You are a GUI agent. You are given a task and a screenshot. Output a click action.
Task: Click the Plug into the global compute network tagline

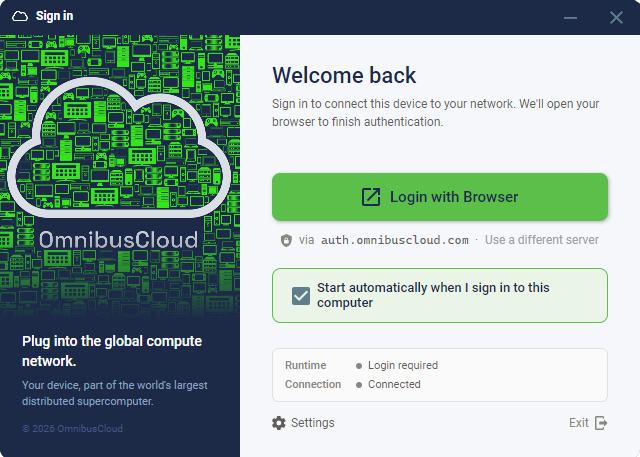pos(112,351)
